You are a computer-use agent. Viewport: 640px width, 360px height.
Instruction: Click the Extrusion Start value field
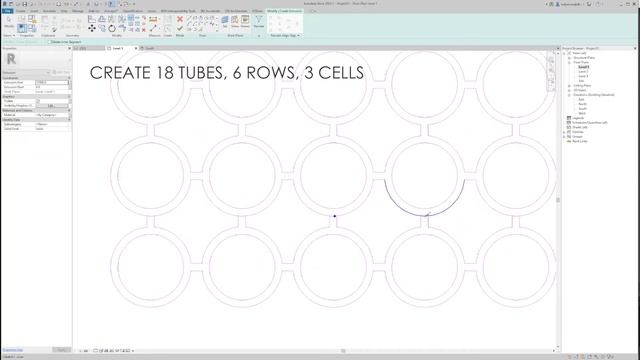click(51, 87)
